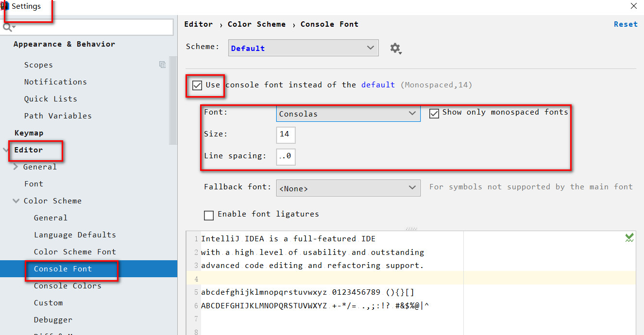644x335 pixels.
Task: Click the Line spacing input field
Action: click(286, 156)
